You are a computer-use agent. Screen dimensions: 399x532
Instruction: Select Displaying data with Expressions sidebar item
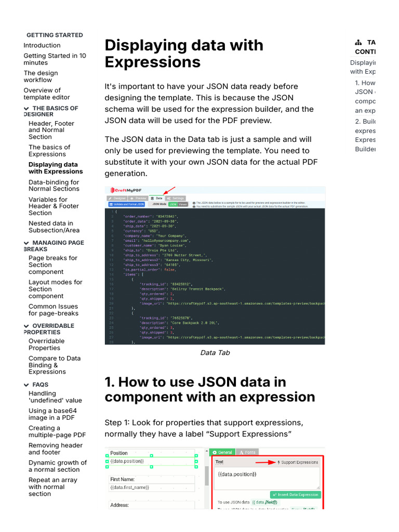point(56,168)
